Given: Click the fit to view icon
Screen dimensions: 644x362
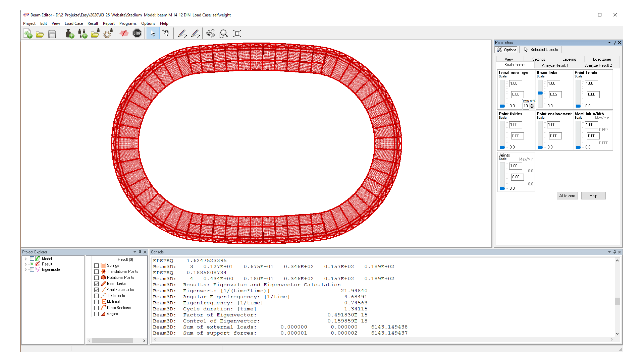Looking at the screenshot, I should click(237, 34).
